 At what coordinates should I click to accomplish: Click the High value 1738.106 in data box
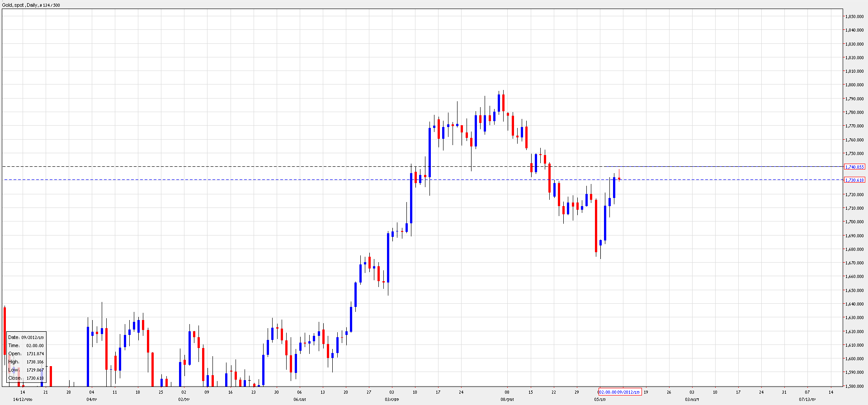coord(35,362)
